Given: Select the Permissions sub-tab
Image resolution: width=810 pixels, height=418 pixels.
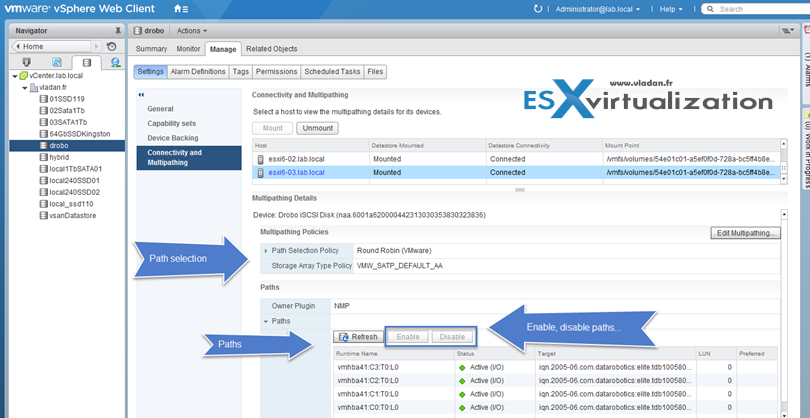Looking at the screenshot, I should pyautogui.click(x=277, y=72).
